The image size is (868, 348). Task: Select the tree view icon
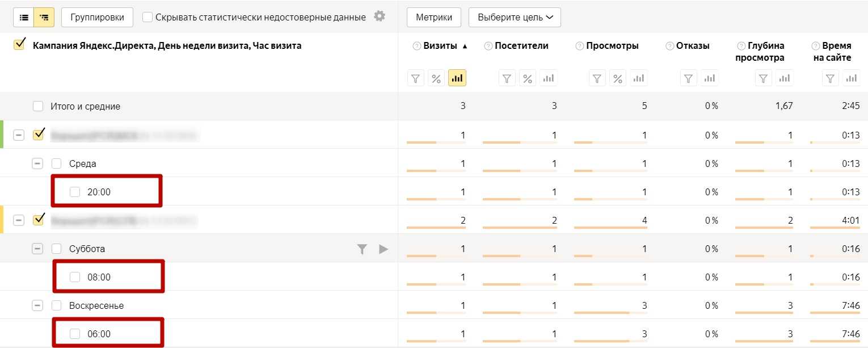pos(44,18)
